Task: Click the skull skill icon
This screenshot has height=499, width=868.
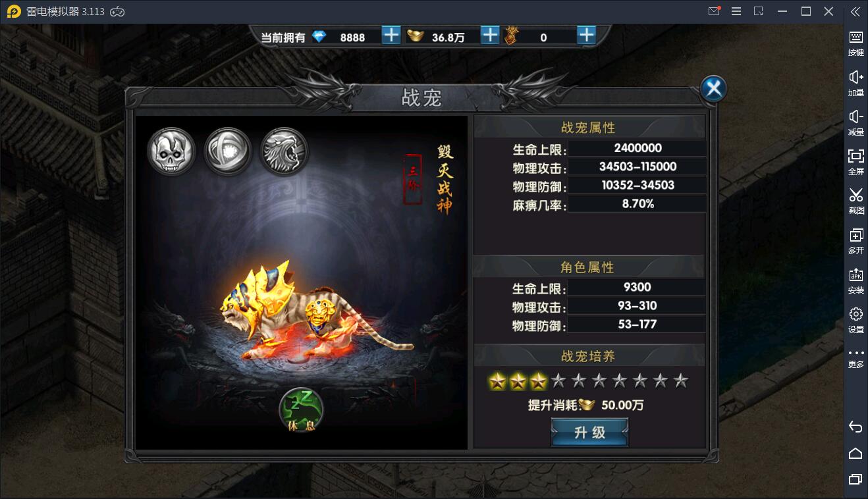Action: (x=171, y=151)
